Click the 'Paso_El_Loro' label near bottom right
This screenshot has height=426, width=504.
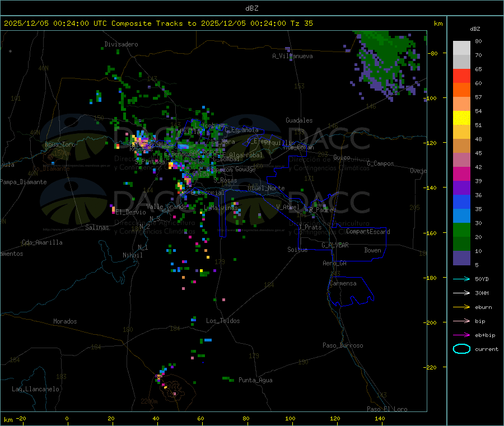coord(387,409)
